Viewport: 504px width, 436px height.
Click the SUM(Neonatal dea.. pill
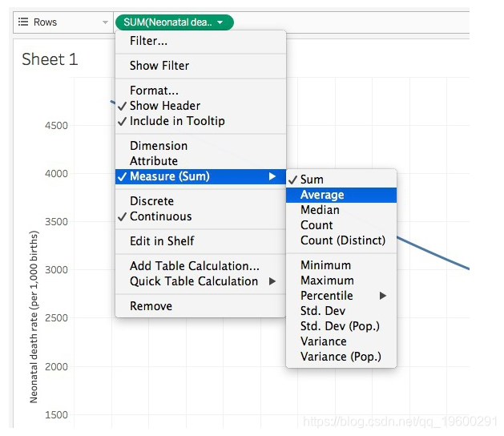tap(174, 22)
